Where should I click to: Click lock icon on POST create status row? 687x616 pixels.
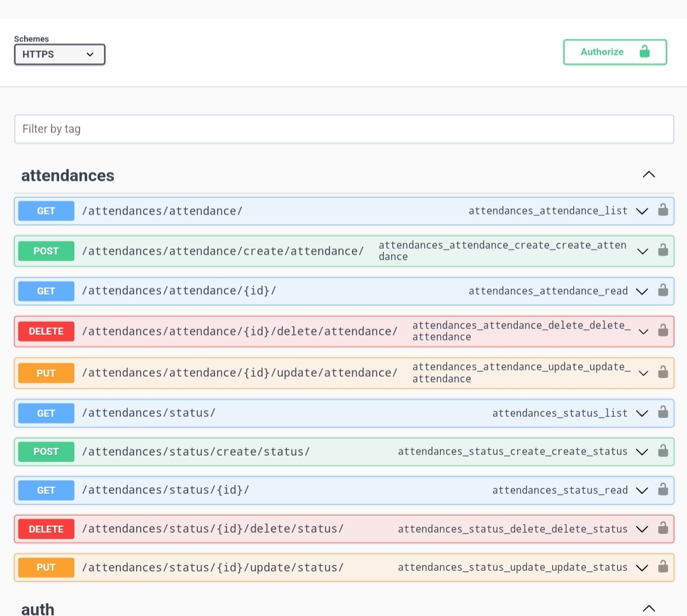pyautogui.click(x=663, y=451)
